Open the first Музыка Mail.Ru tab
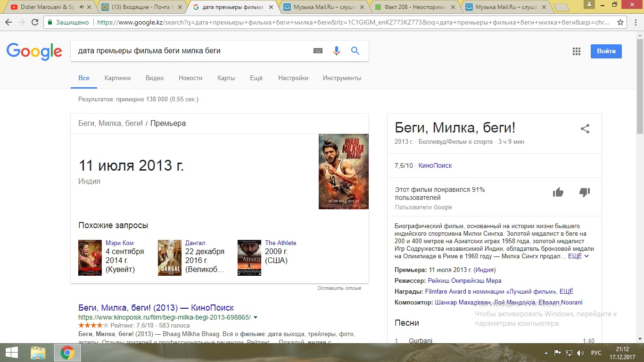The height and width of the screenshot is (362, 644). click(x=323, y=7)
